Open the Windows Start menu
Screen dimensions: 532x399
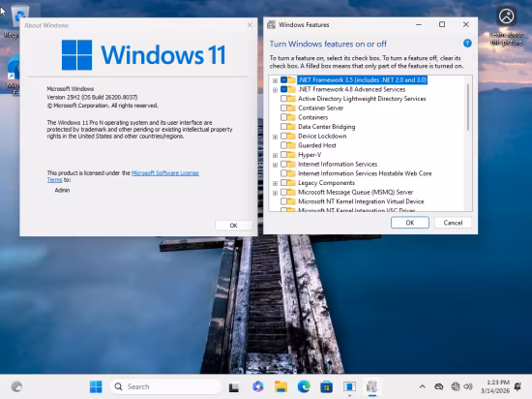(96, 386)
